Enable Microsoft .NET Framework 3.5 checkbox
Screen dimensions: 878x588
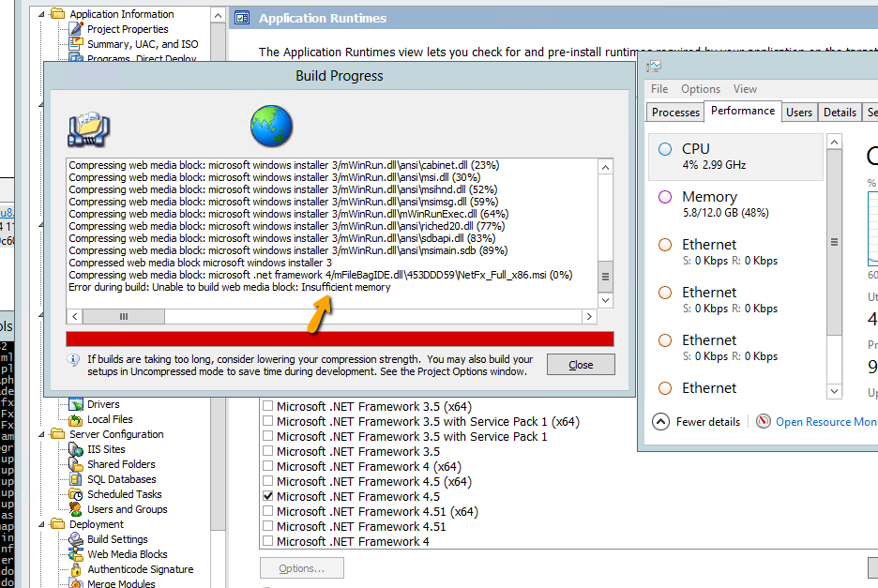(267, 451)
